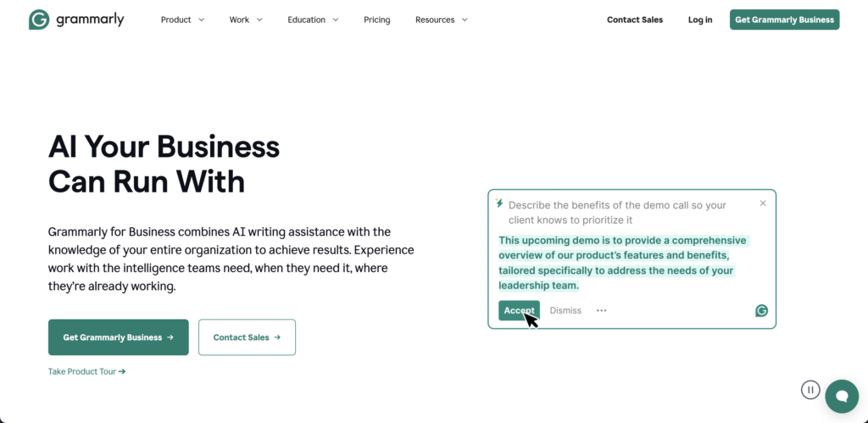This screenshot has height=423, width=868.
Task: Accept the writing suggestion
Action: click(x=518, y=310)
